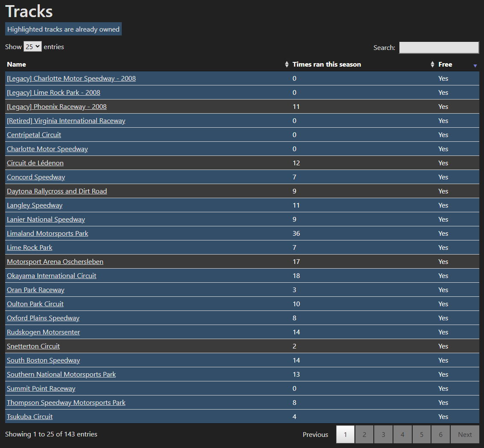Click the 3 value in Oran Park row
The image size is (484, 448).
294,290
